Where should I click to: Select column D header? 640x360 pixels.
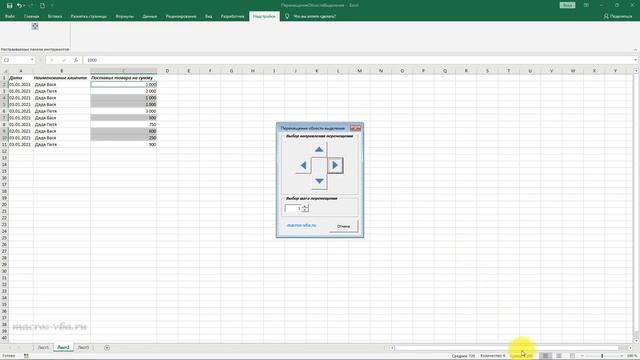coord(167,71)
